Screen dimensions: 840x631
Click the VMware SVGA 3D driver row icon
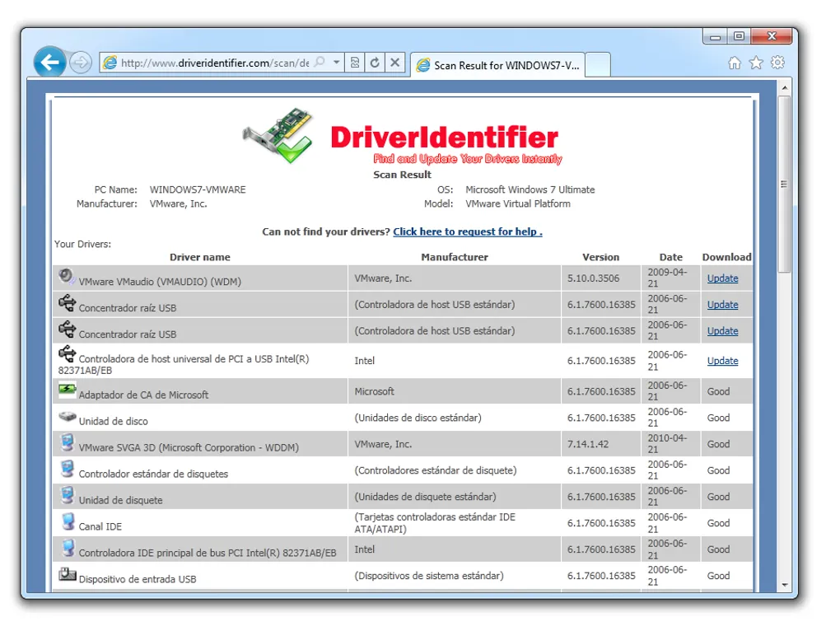click(68, 443)
